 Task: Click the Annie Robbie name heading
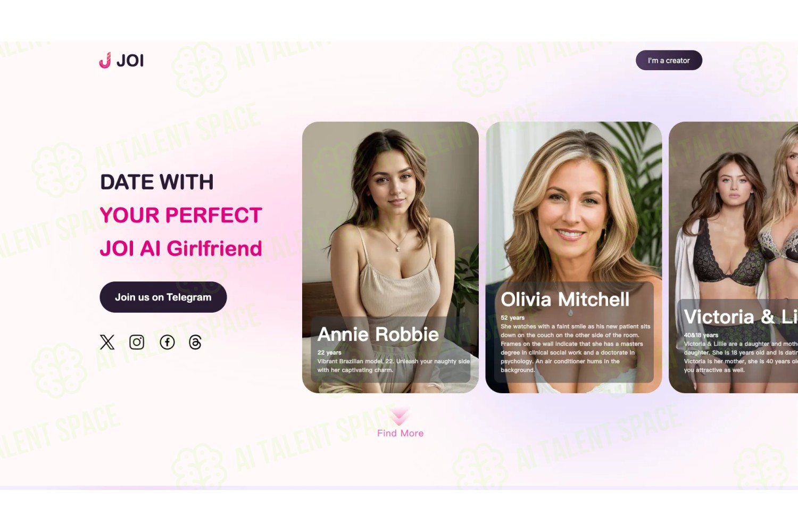[378, 334]
